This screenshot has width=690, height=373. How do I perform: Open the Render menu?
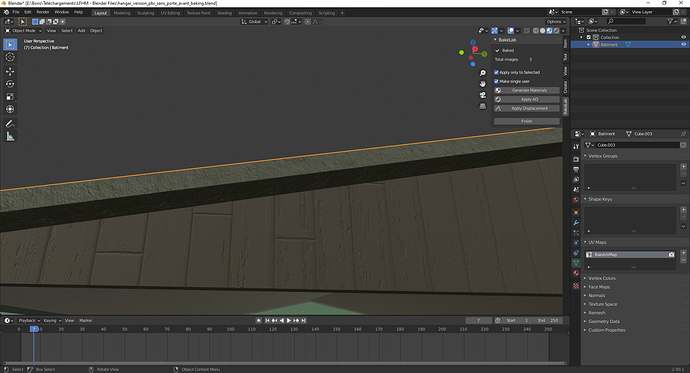coord(43,12)
